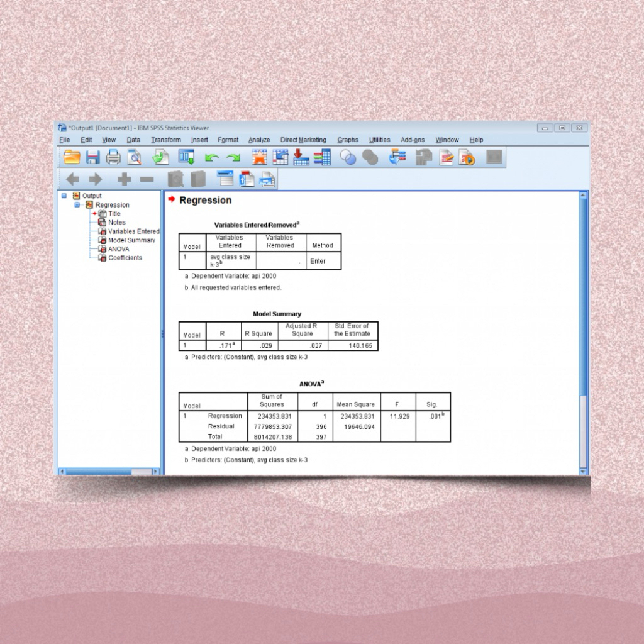This screenshot has height=644, width=644.
Task: Click the Open file folder icon
Action: pyautogui.click(x=72, y=157)
